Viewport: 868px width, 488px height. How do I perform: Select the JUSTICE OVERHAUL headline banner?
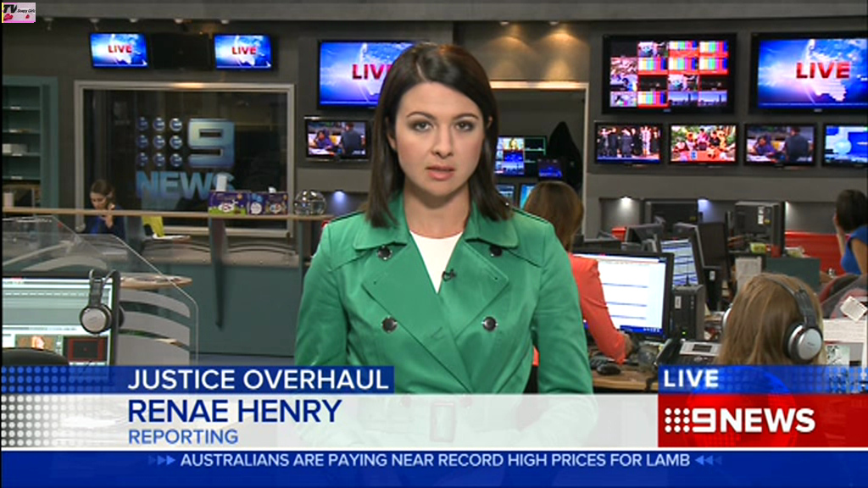click(259, 380)
